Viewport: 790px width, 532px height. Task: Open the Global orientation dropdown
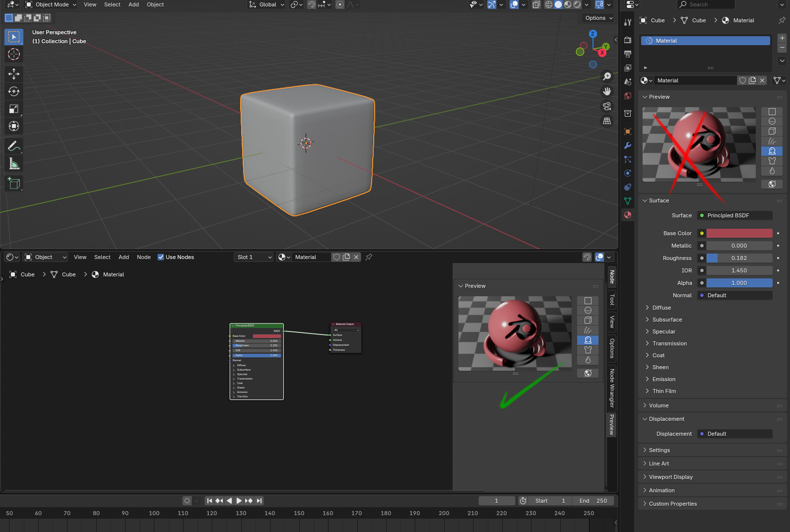267,4
